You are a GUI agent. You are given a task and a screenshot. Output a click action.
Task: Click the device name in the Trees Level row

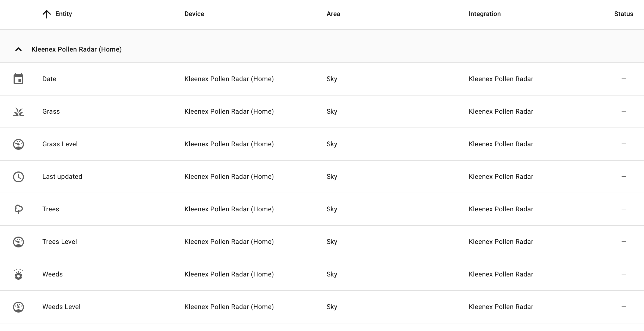coord(229,242)
